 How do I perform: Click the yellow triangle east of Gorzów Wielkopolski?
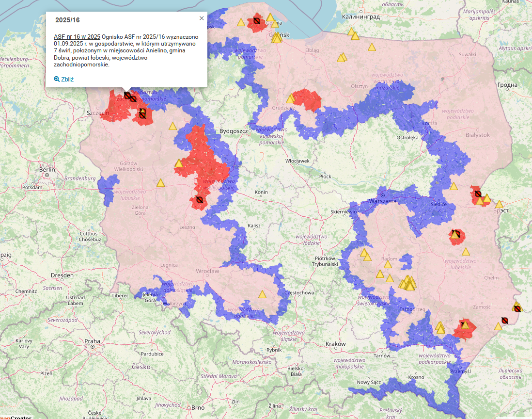point(160,183)
